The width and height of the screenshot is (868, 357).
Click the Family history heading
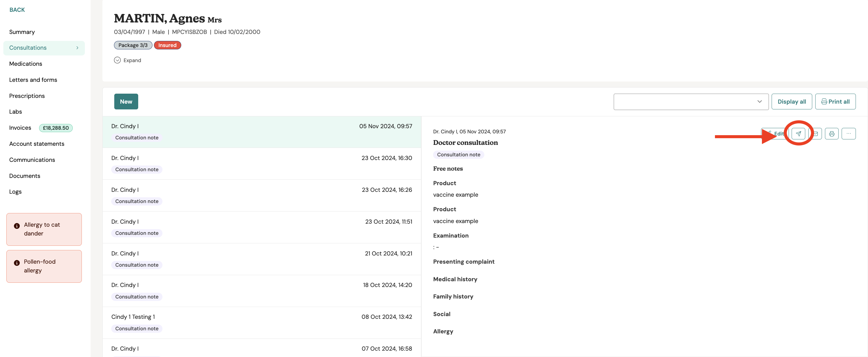453,296
